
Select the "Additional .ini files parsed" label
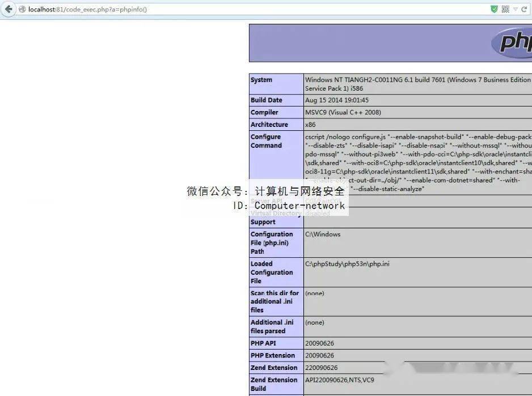[272, 326]
